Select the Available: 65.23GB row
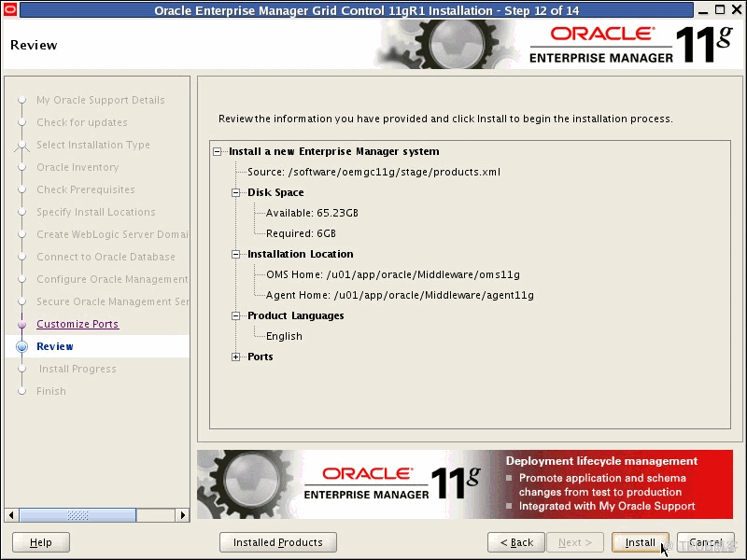Image resolution: width=747 pixels, height=560 pixels. point(312,213)
